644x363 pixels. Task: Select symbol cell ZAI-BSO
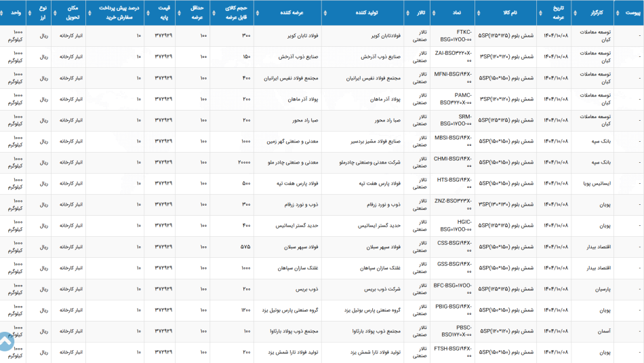[x=453, y=57]
